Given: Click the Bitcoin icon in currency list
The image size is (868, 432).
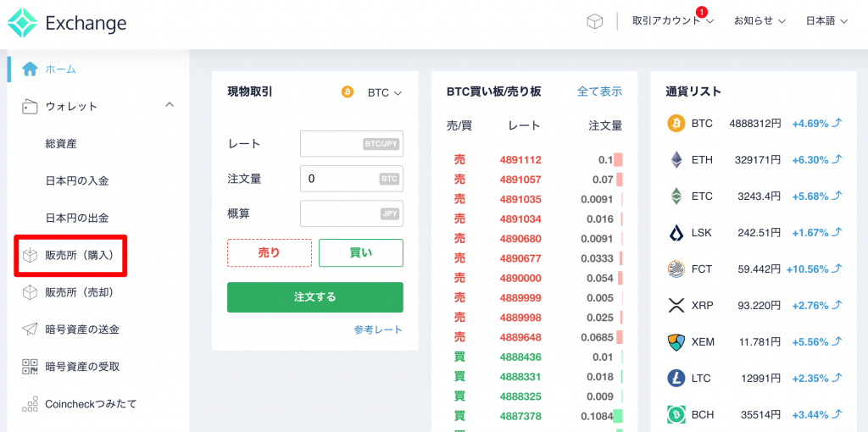Looking at the screenshot, I should (x=676, y=123).
